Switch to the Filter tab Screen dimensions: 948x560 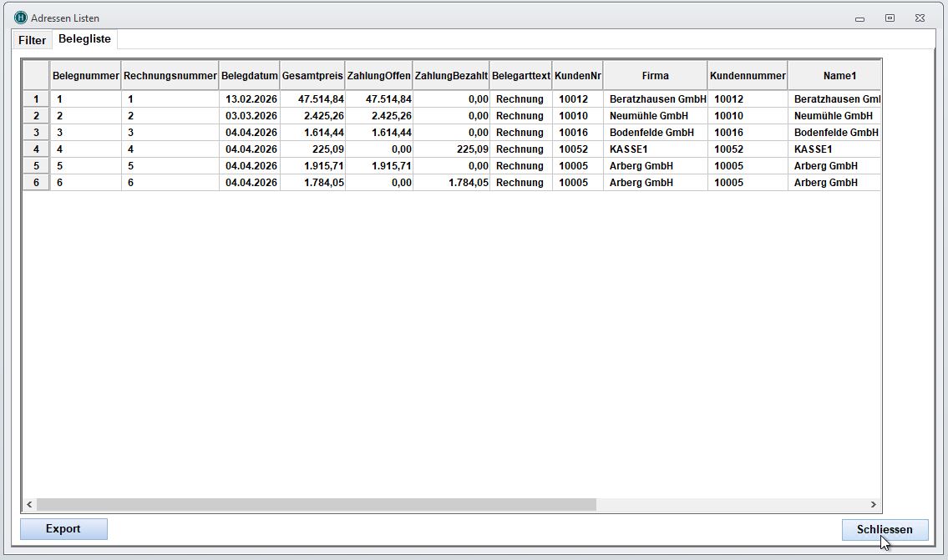click(x=33, y=40)
